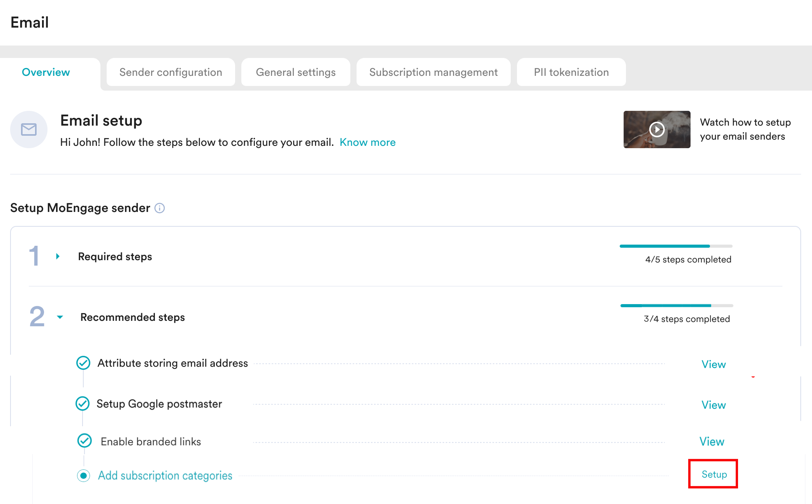Viewport: 812px width, 504px height.
Task: Click Required steps progress bar
Action: 676,246
